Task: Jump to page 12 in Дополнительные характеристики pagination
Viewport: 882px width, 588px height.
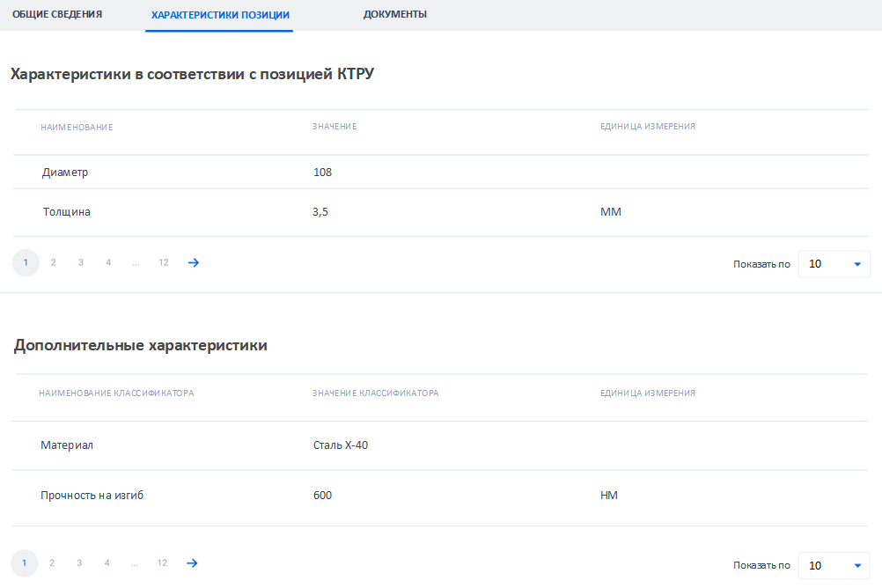Action: coord(162,563)
